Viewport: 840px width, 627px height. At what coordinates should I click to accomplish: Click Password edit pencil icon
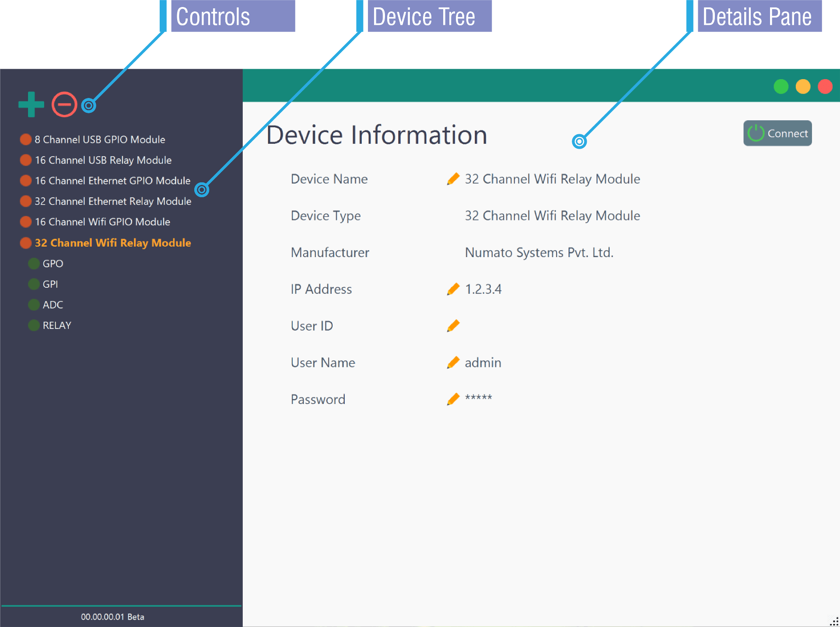point(453,399)
